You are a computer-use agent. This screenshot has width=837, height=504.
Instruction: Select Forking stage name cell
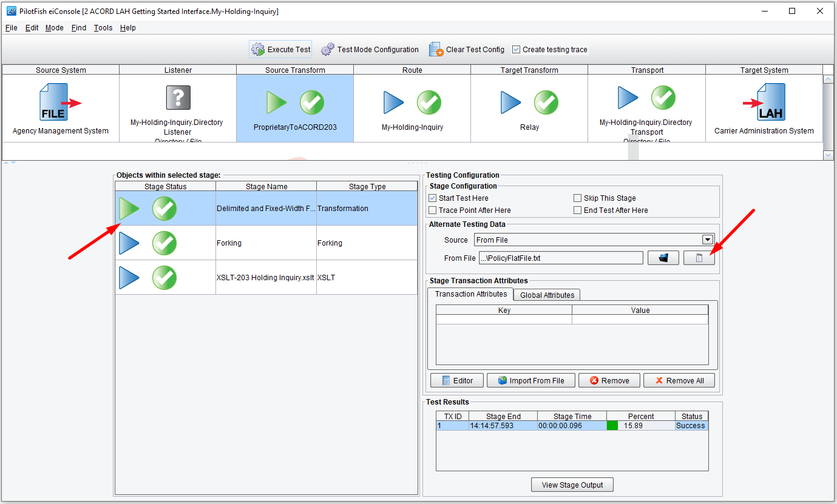pyautogui.click(x=266, y=243)
